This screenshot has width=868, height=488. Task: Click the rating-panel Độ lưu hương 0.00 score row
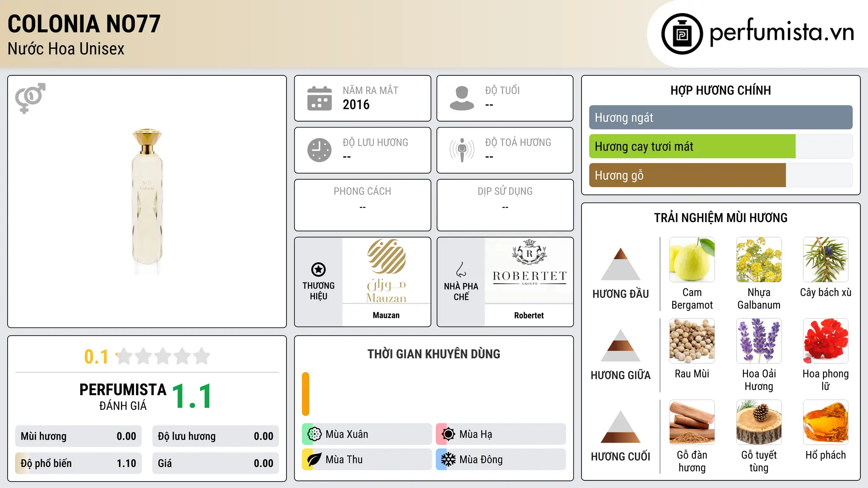(x=215, y=436)
